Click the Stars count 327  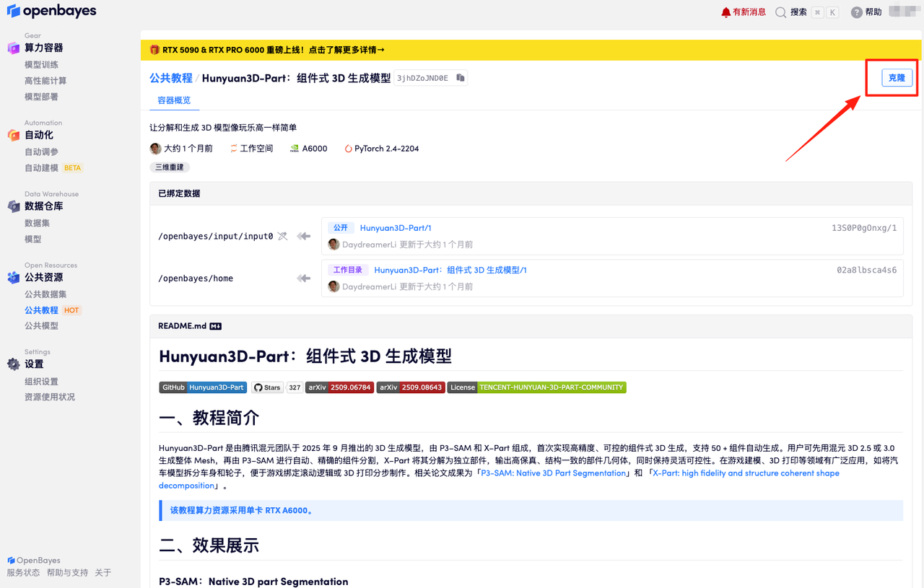295,387
